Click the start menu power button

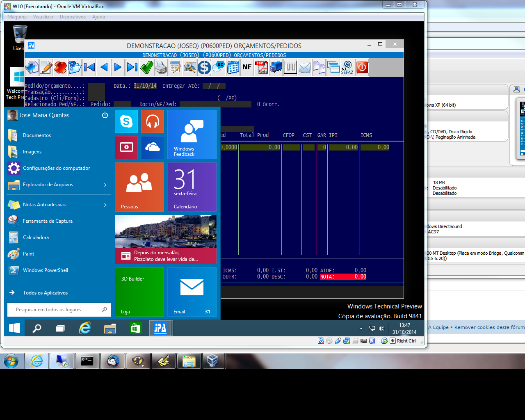[x=105, y=115]
